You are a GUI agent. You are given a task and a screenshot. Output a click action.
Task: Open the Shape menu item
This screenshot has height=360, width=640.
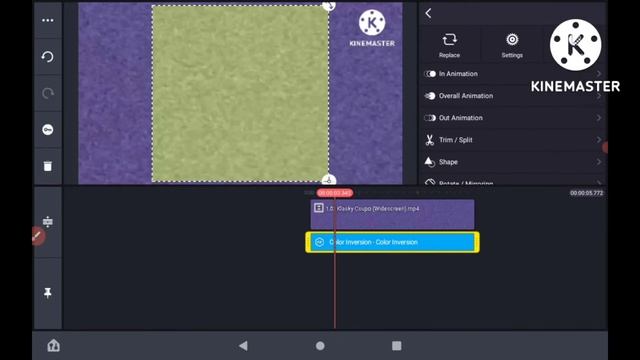(513, 162)
